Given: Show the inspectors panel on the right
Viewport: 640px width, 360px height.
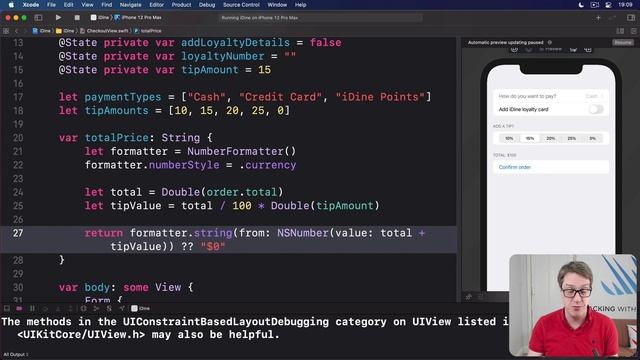Looking at the screenshot, I should click(631, 18).
